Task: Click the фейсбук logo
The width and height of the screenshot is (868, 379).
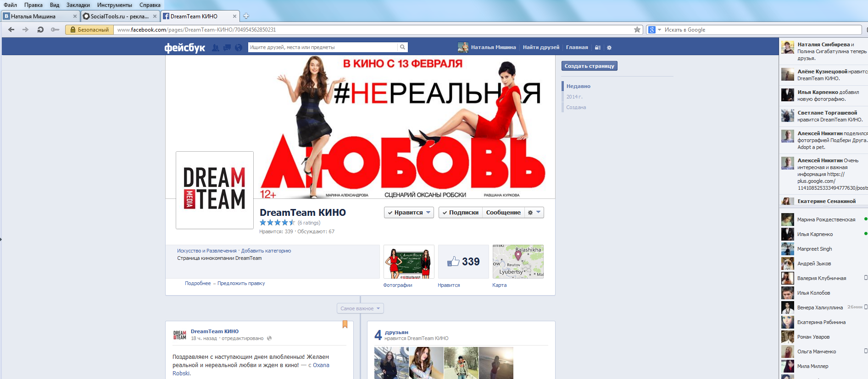Action: pos(185,48)
